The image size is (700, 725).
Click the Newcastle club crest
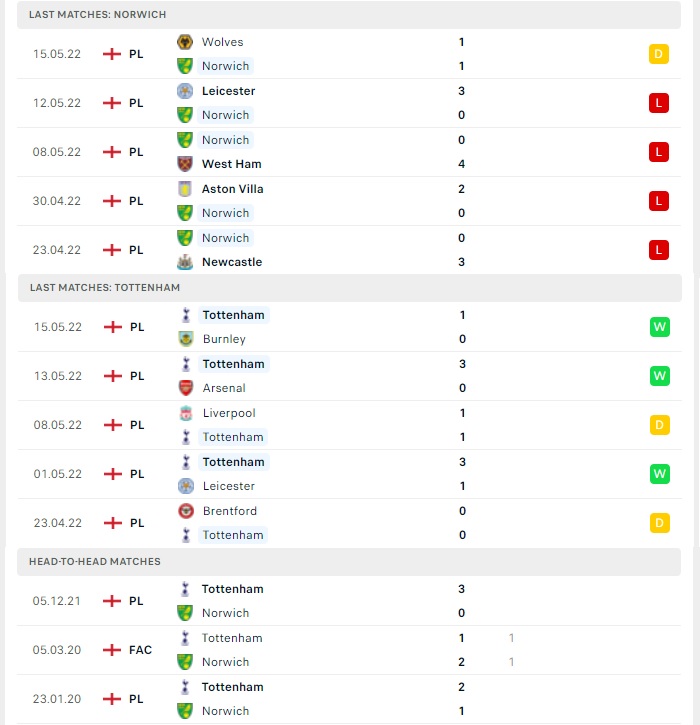[185, 262]
